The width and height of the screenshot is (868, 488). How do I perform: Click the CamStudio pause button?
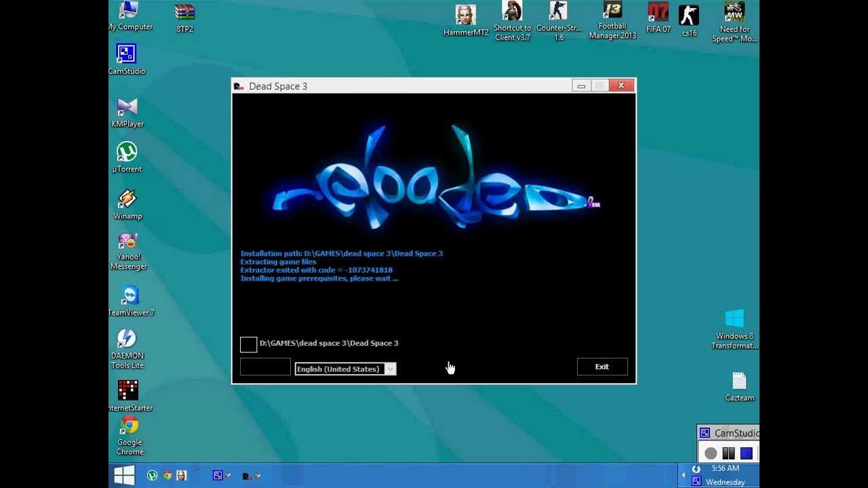[728, 453]
